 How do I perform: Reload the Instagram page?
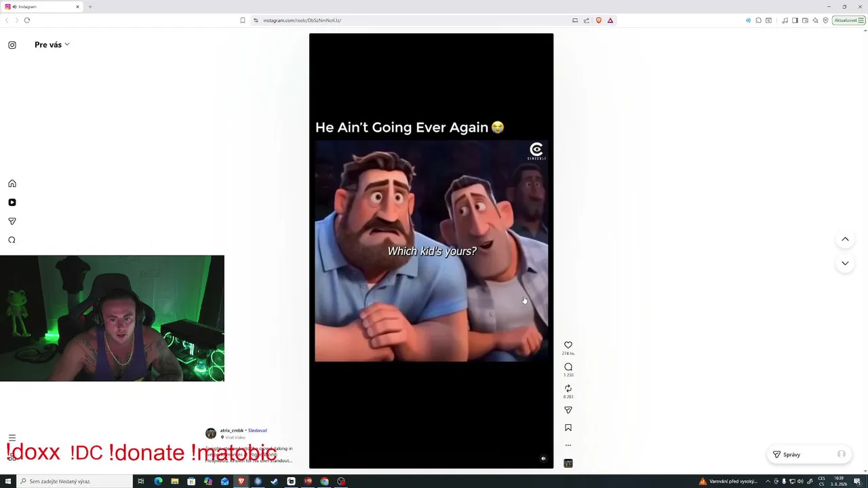(x=27, y=20)
